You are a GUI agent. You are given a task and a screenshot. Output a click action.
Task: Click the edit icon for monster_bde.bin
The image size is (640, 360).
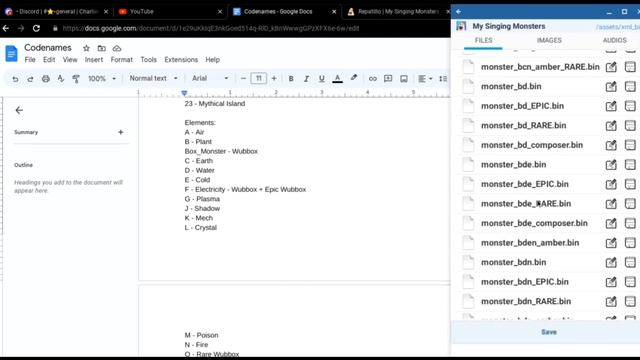pos(611,164)
